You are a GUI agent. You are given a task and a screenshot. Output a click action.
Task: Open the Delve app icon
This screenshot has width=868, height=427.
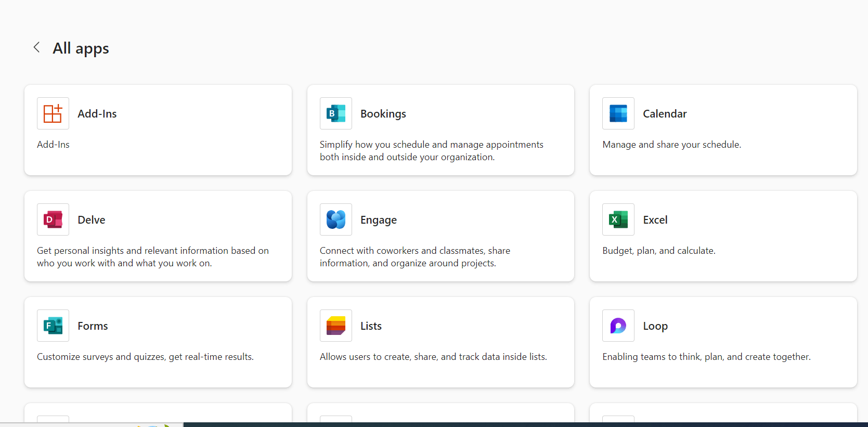click(53, 219)
